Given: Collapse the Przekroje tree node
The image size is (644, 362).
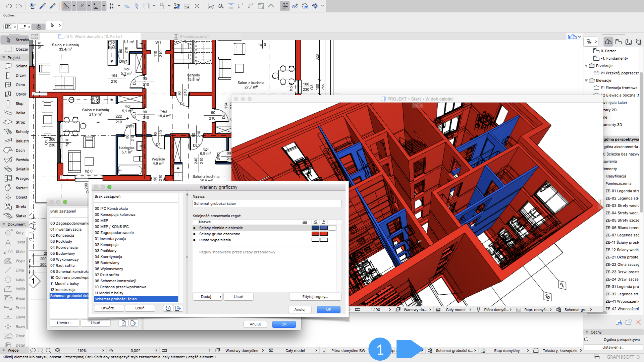Looking at the screenshot, I should (x=586, y=66).
